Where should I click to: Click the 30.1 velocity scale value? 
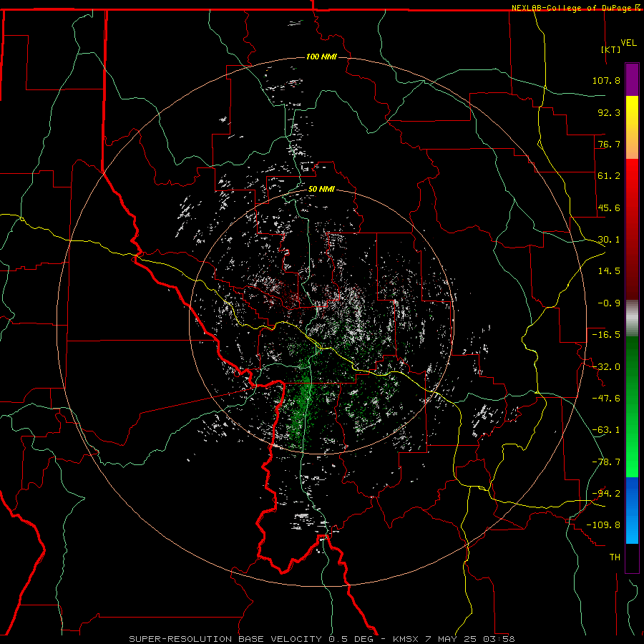point(609,240)
